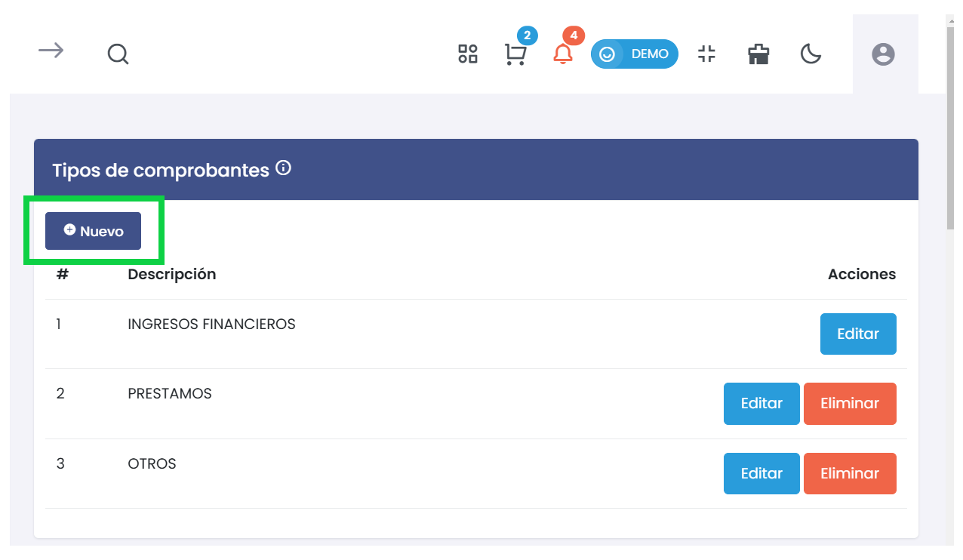Open the apps grid menu
The width and height of the screenshot is (963, 560).
(467, 54)
